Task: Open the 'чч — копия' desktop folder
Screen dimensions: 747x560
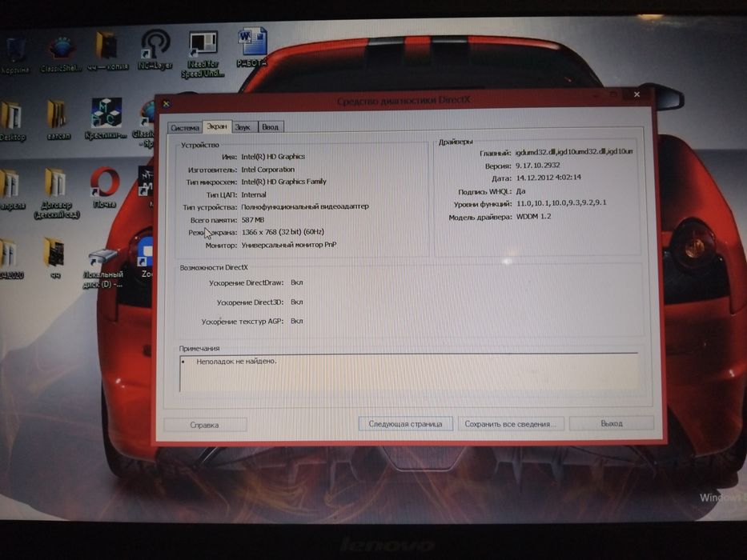Action: click(107, 51)
